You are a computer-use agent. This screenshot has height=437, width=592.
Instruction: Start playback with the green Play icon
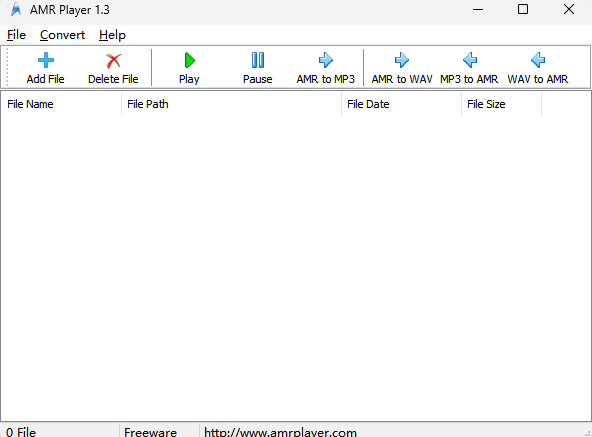pyautogui.click(x=189, y=60)
